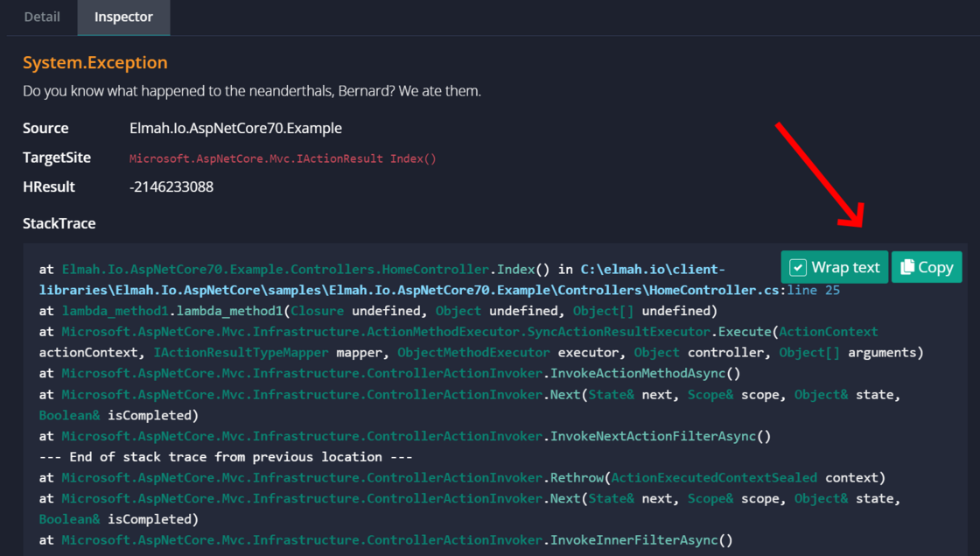Image resolution: width=980 pixels, height=556 pixels.
Task: Click the clipboard icon in Copy button
Action: click(x=906, y=267)
